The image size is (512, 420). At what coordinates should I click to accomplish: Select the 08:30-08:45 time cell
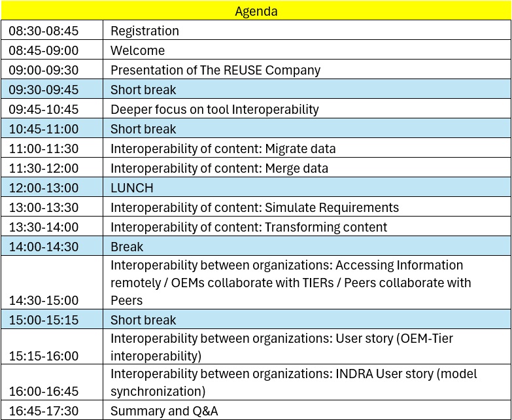tap(52, 31)
